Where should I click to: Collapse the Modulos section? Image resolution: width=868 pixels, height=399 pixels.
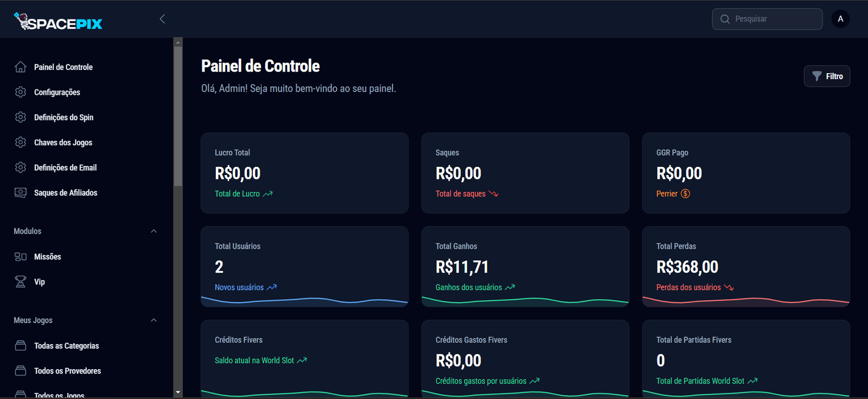tap(154, 231)
